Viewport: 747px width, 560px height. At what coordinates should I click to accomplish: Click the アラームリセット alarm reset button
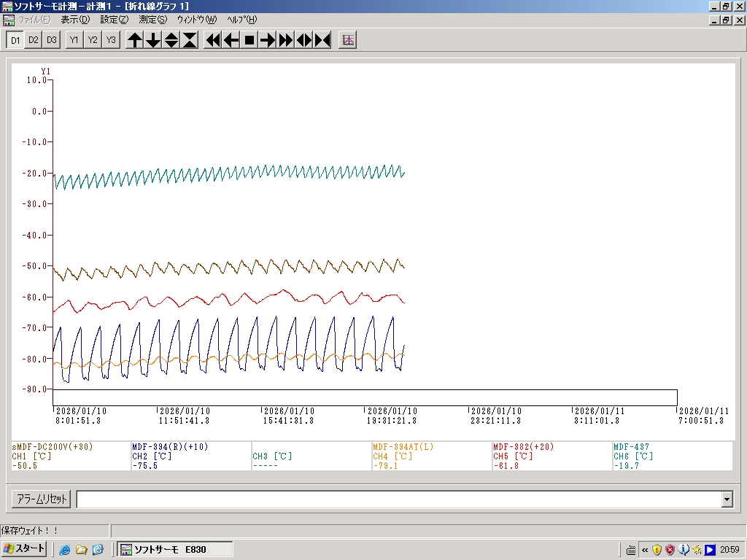(x=41, y=499)
